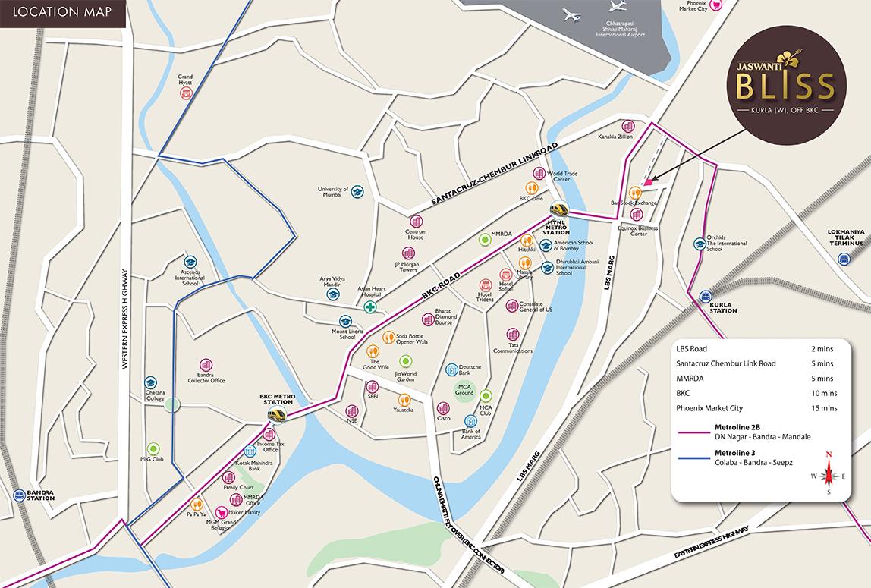Select the University of Mumbai education icon
Viewport: 871px width, 588px height.
pos(357,192)
